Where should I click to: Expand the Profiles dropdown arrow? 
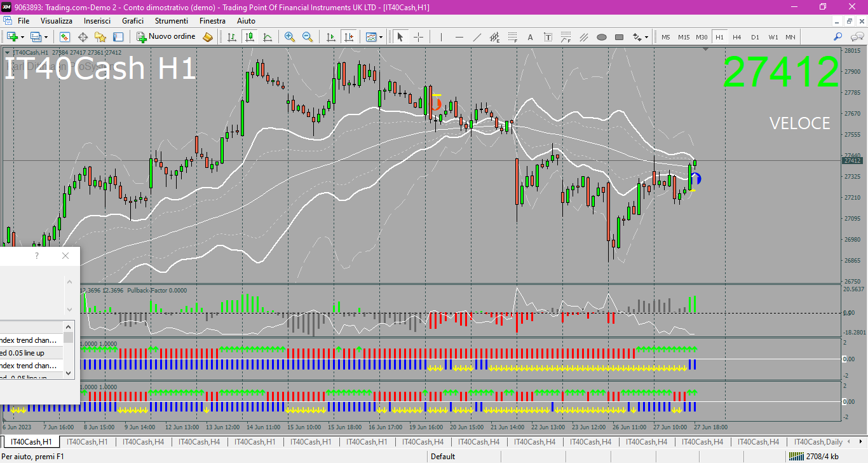click(x=46, y=37)
